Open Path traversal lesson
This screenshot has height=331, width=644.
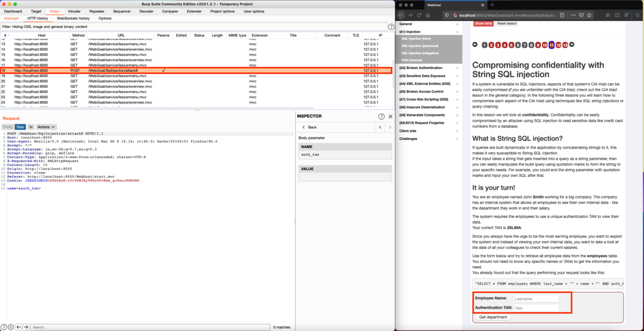pyautogui.click(x=412, y=60)
